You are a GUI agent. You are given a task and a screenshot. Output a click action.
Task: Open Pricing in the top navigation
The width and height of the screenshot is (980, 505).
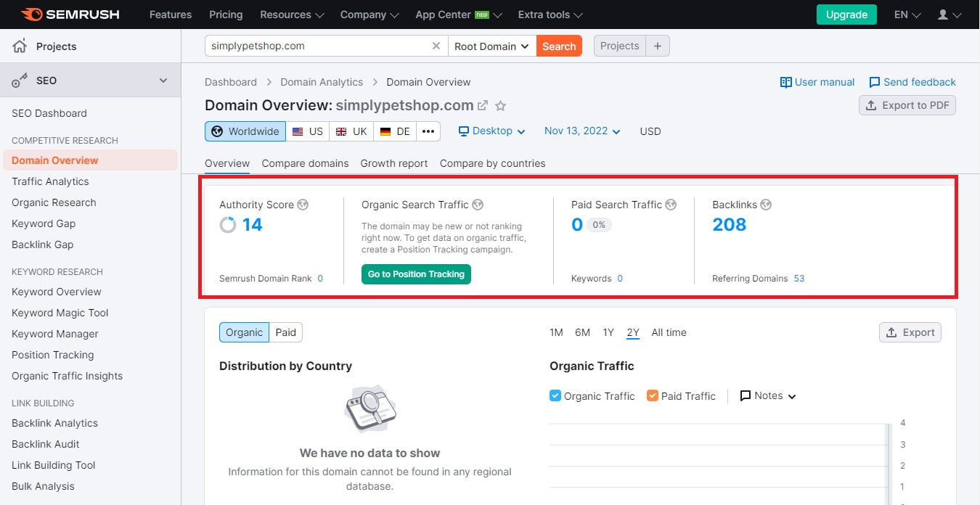[226, 15]
